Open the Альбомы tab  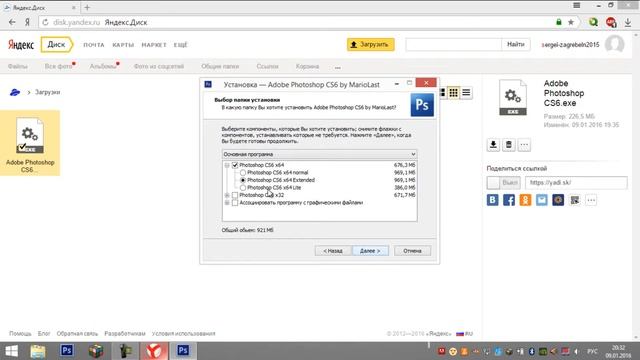(103, 67)
